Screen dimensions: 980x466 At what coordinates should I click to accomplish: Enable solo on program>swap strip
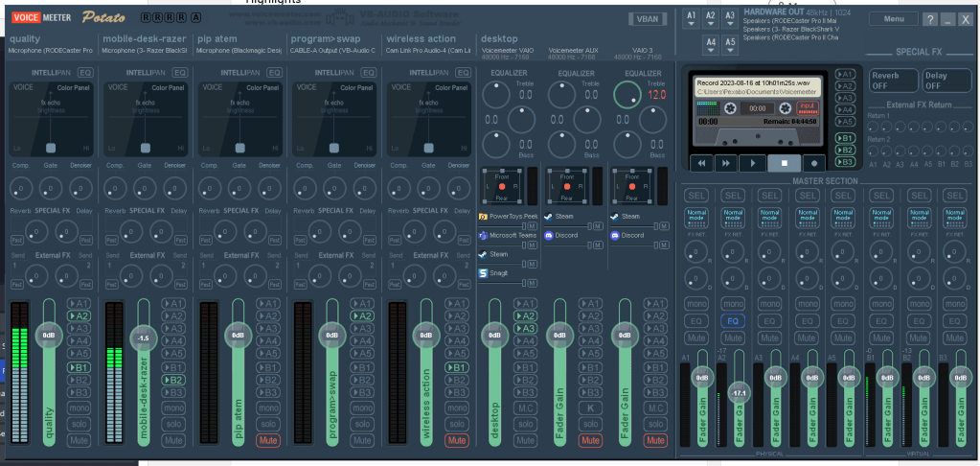coord(362,424)
